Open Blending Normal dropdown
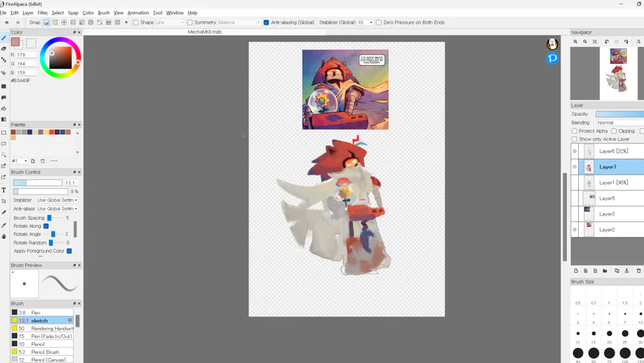This screenshot has width=644, height=363. click(620, 122)
